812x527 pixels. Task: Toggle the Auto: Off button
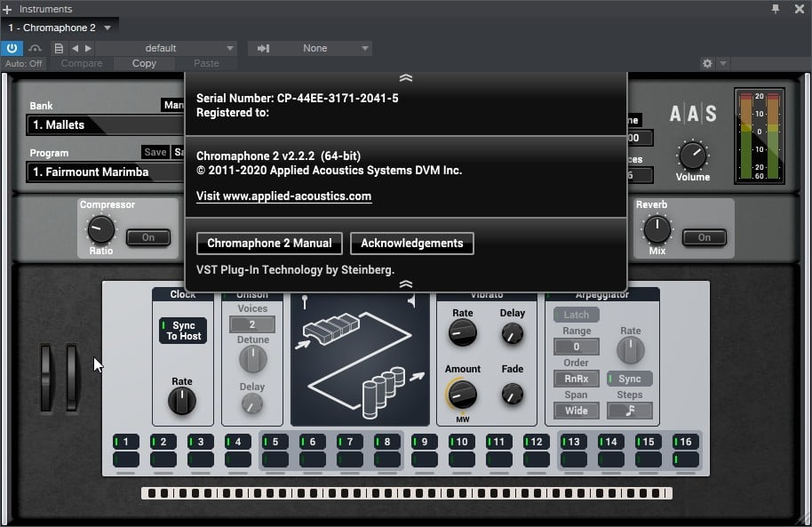coord(23,63)
